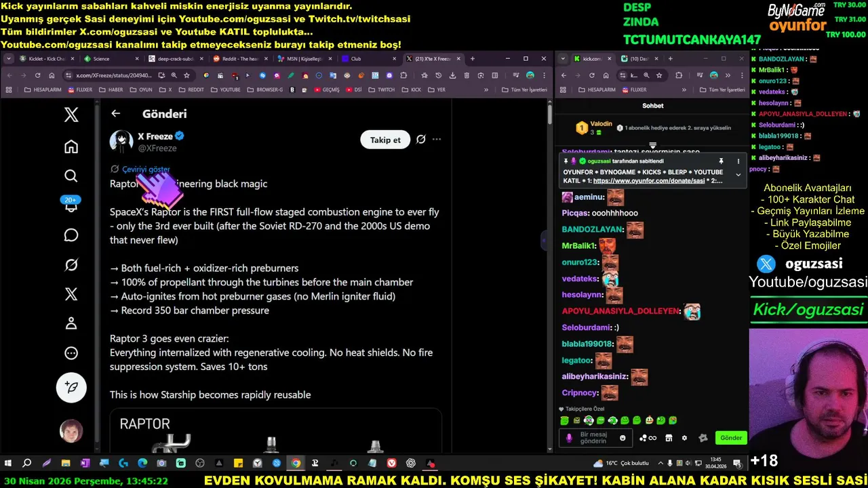Open Google Chrome from the taskbar
This screenshot has width=868, height=488.
point(296,464)
